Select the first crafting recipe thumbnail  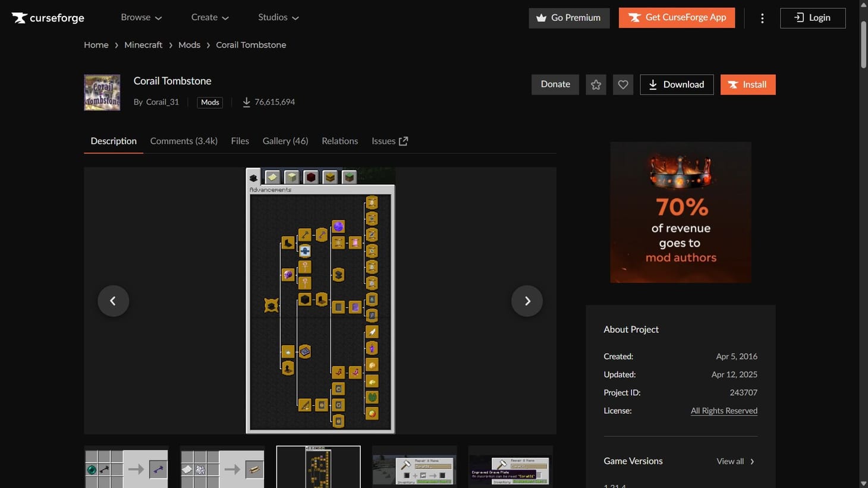(126, 467)
